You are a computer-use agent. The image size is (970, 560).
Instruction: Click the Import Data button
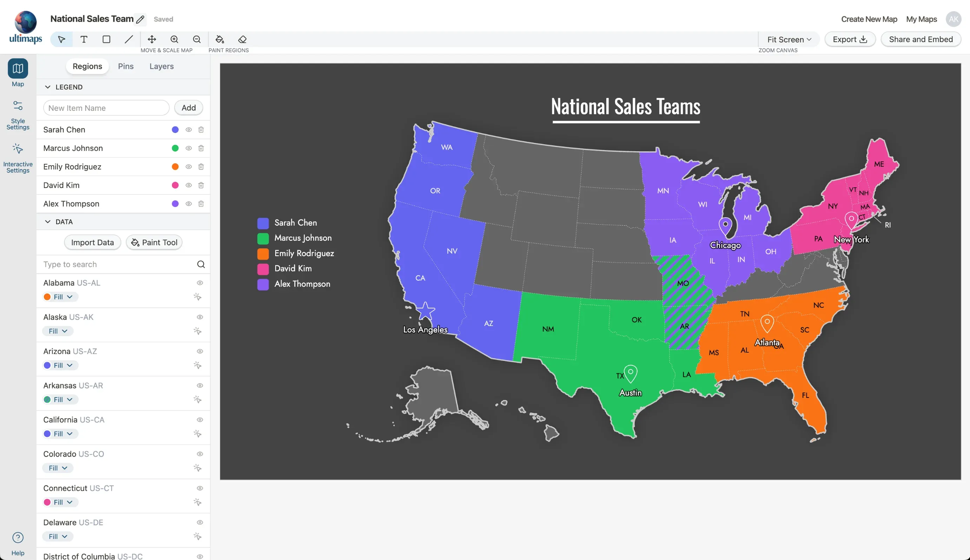tap(92, 242)
